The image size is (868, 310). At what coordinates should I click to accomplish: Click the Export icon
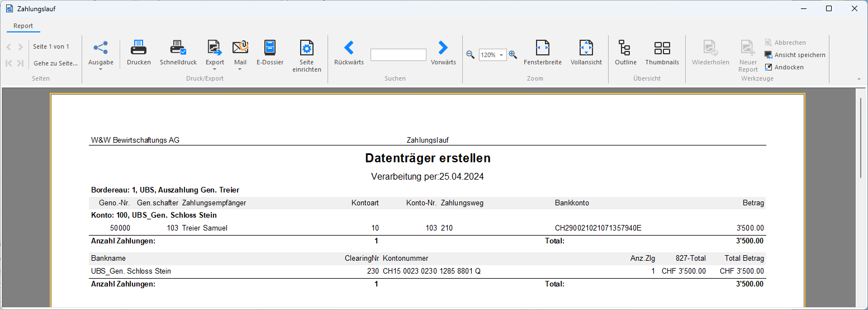215,48
